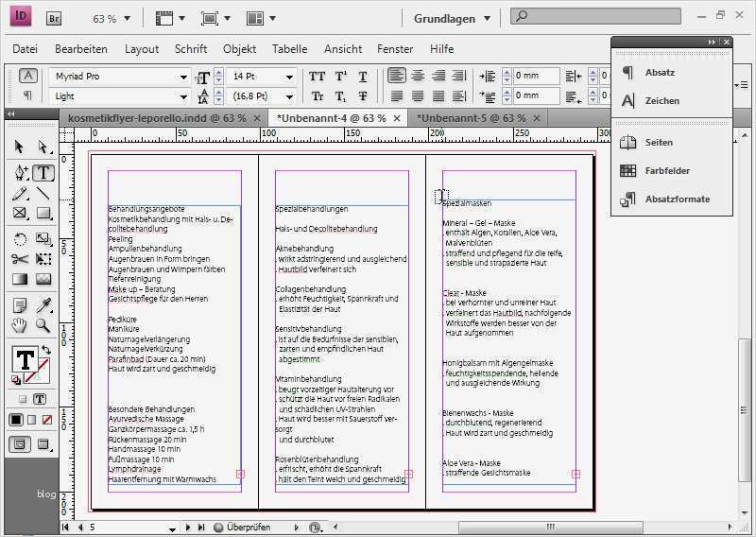The width and height of the screenshot is (756, 537).
Task: Apply Underline formatting
Action: pos(363,77)
